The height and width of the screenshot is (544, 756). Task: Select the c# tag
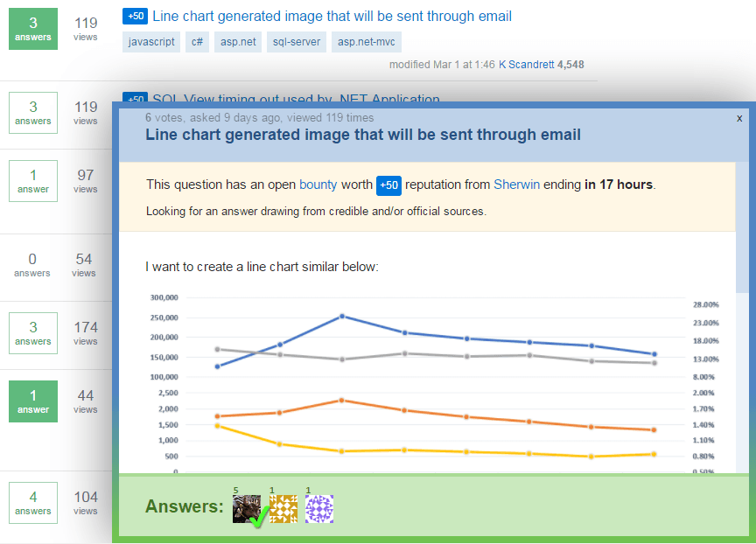pos(197,42)
